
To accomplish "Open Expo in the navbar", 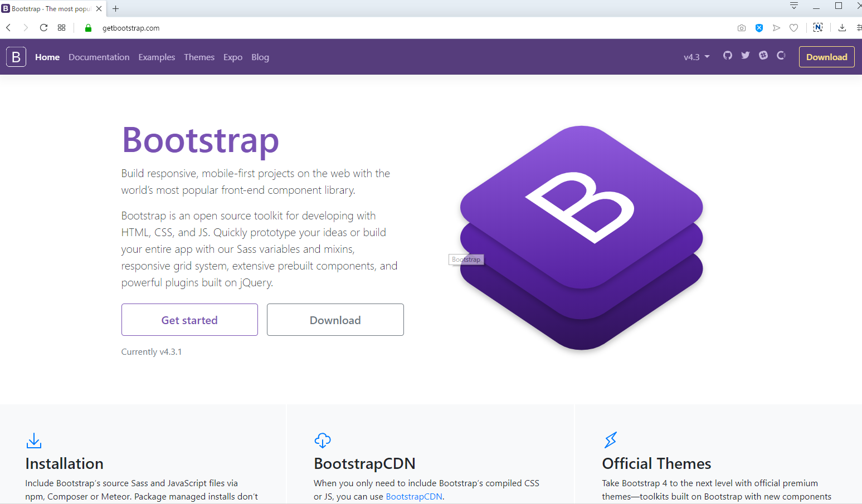I will [x=233, y=57].
